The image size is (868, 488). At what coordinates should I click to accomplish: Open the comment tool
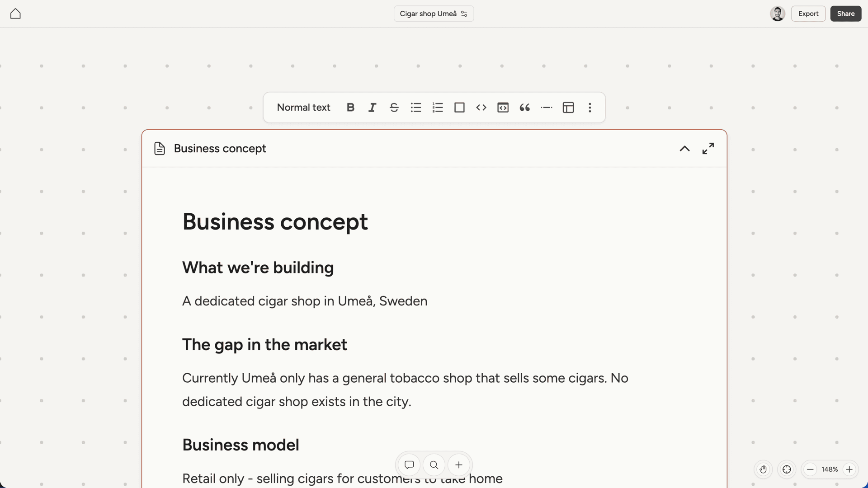(409, 465)
